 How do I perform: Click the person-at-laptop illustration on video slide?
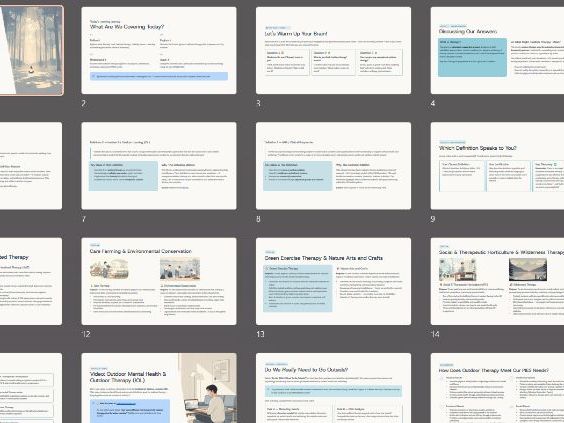click(x=208, y=388)
